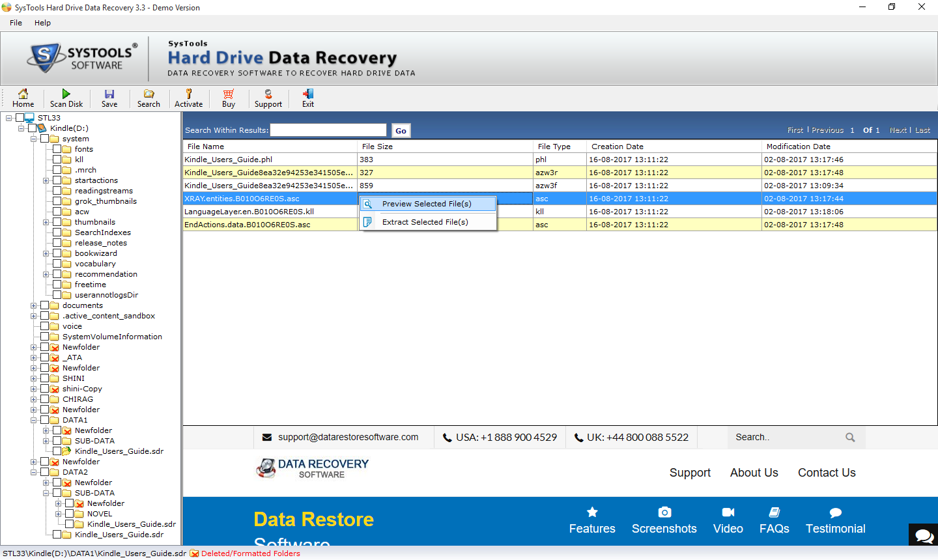Image resolution: width=938 pixels, height=560 pixels.
Task: Open the Contact Us link
Action: 827,473
